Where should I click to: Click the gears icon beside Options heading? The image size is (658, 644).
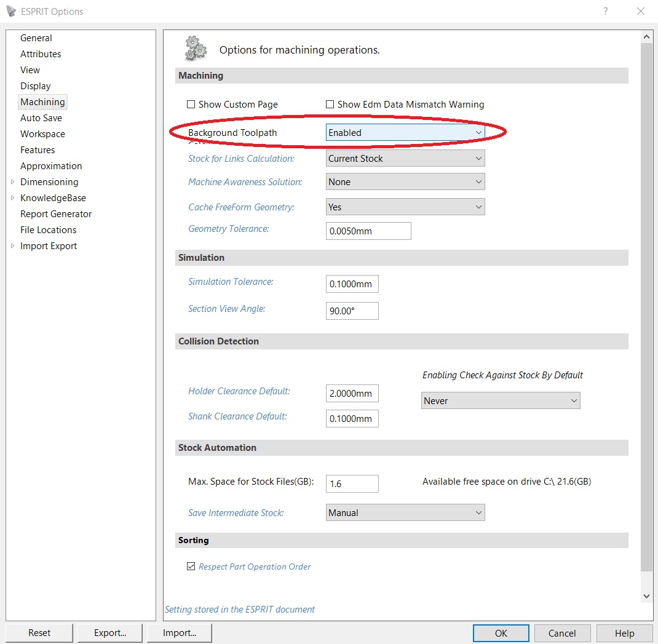point(196,49)
